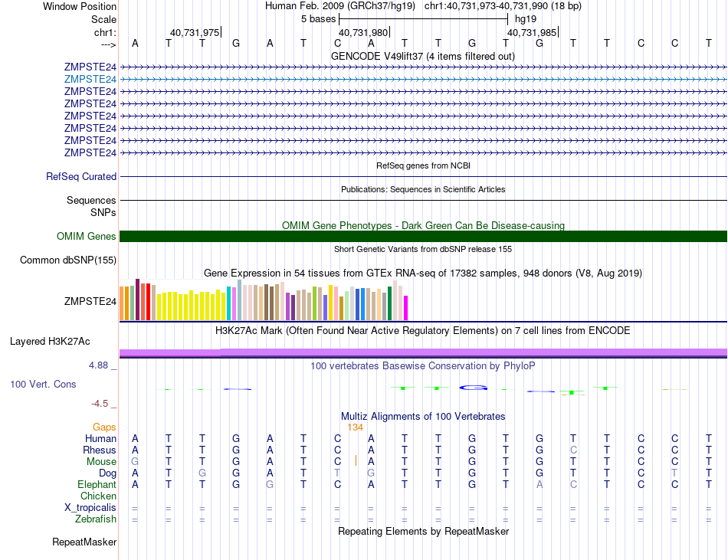Screen dimensions: 728x560
Task: Click the Common dbSNP(155) label
Action: pos(68,260)
